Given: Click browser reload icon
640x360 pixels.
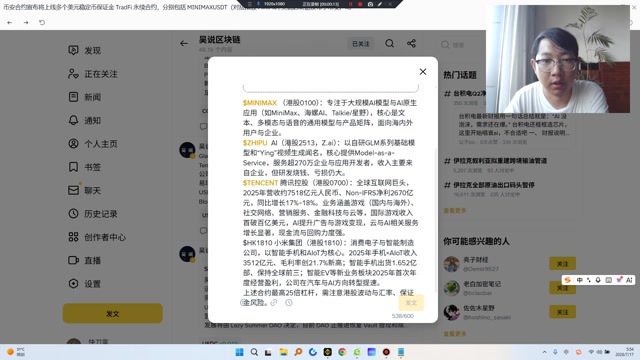Looking at the screenshot, I should [42, 22].
